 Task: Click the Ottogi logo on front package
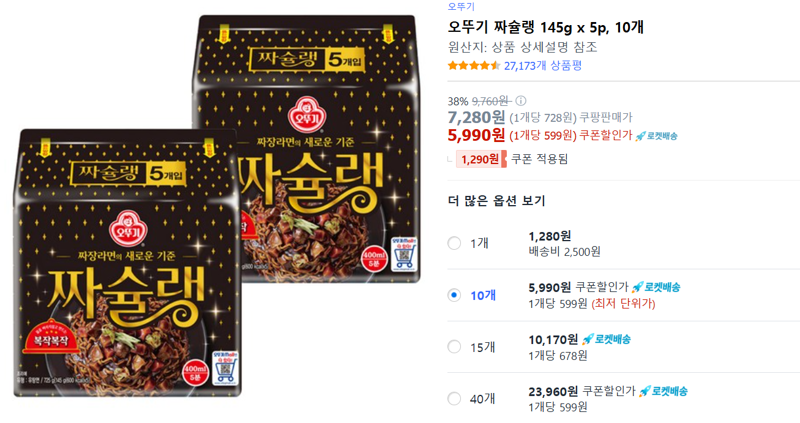click(126, 228)
